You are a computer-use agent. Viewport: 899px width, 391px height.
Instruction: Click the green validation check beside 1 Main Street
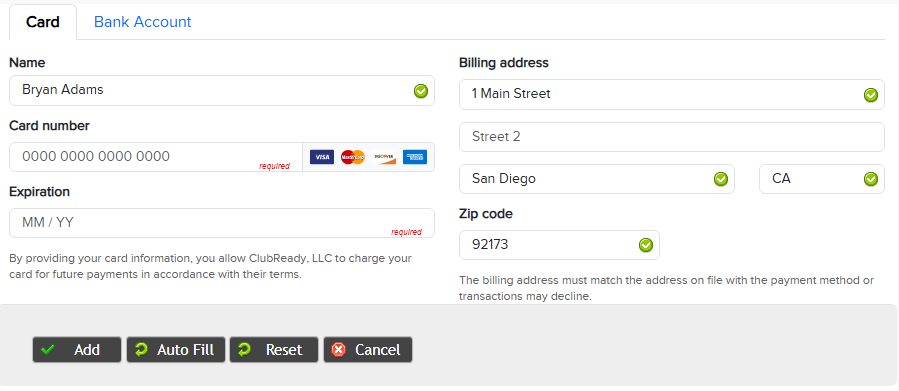coord(871,95)
